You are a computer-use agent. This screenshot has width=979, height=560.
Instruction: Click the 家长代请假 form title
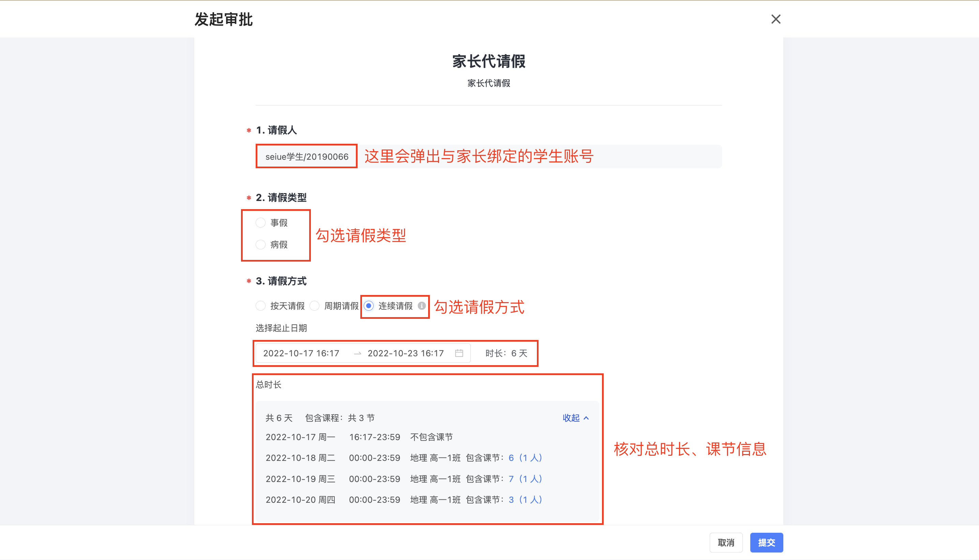click(489, 61)
